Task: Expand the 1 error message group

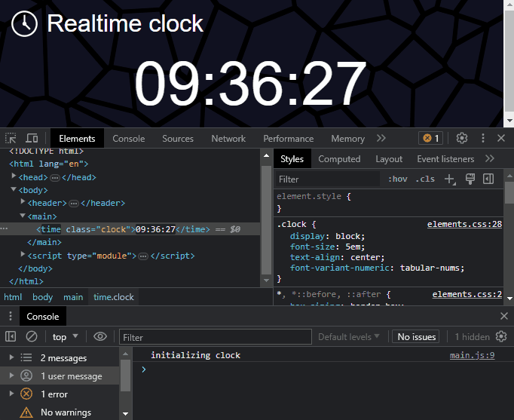Action: [x=11, y=394]
